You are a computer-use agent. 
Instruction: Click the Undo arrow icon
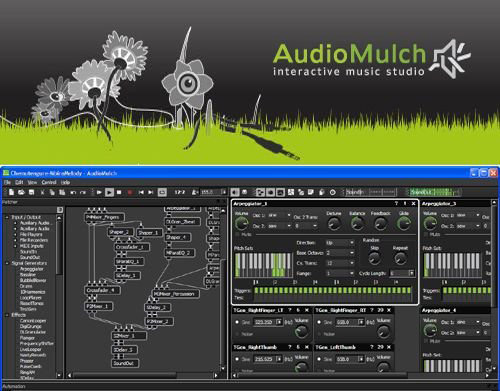(x=73, y=192)
